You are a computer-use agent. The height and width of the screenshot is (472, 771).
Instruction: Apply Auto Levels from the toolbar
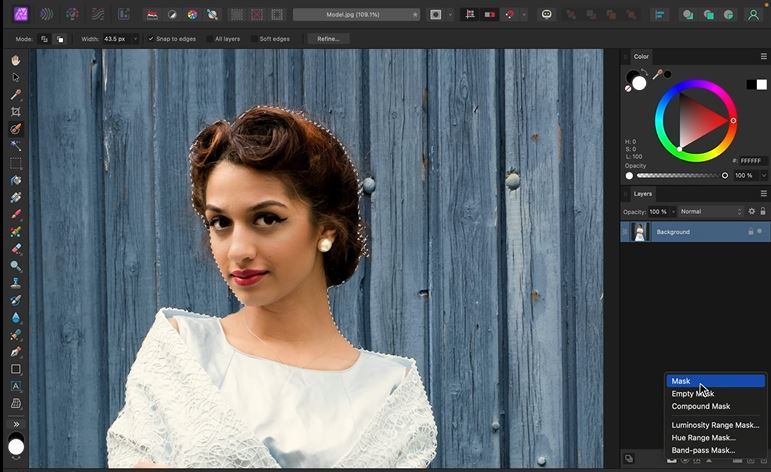click(x=152, y=15)
